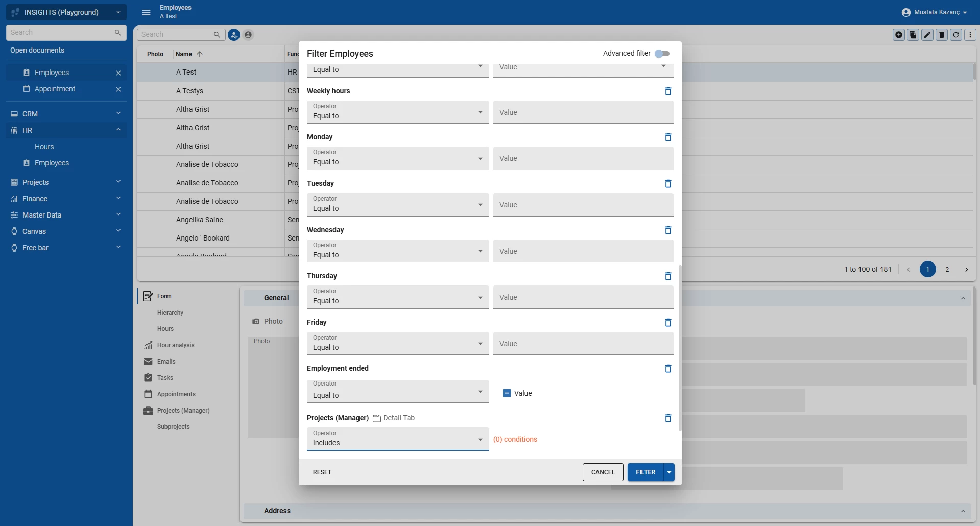Open the Friday Operator dropdown
This screenshot has height=526, width=980.
click(398, 344)
